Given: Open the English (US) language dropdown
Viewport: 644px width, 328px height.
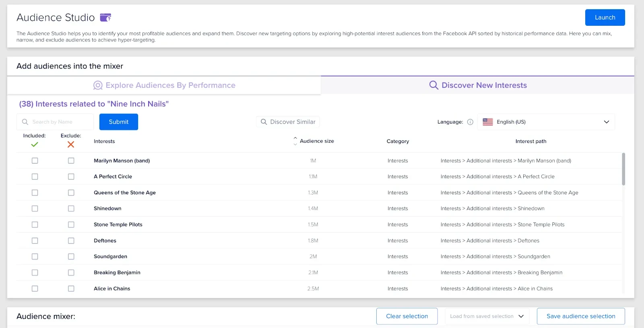Looking at the screenshot, I should tap(546, 122).
